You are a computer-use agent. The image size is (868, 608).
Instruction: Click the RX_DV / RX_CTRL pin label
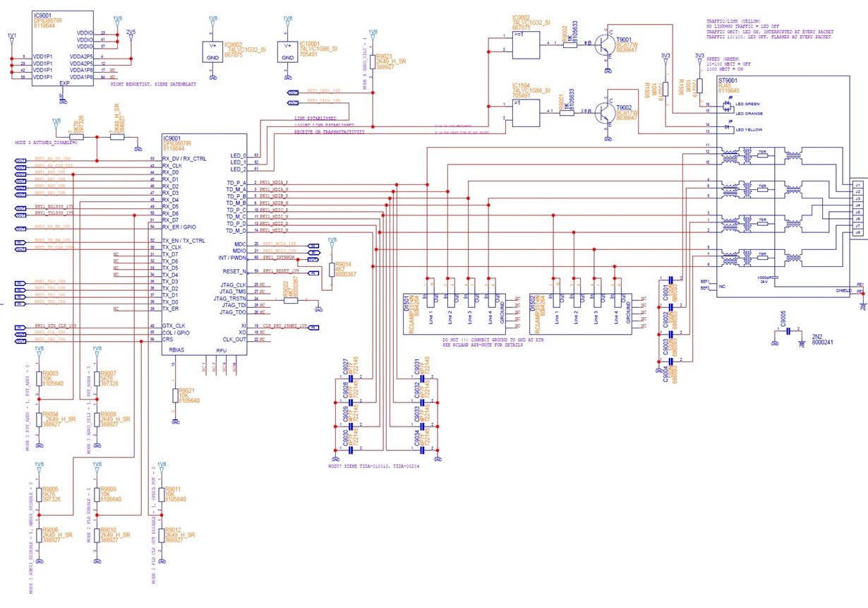point(184,159)
